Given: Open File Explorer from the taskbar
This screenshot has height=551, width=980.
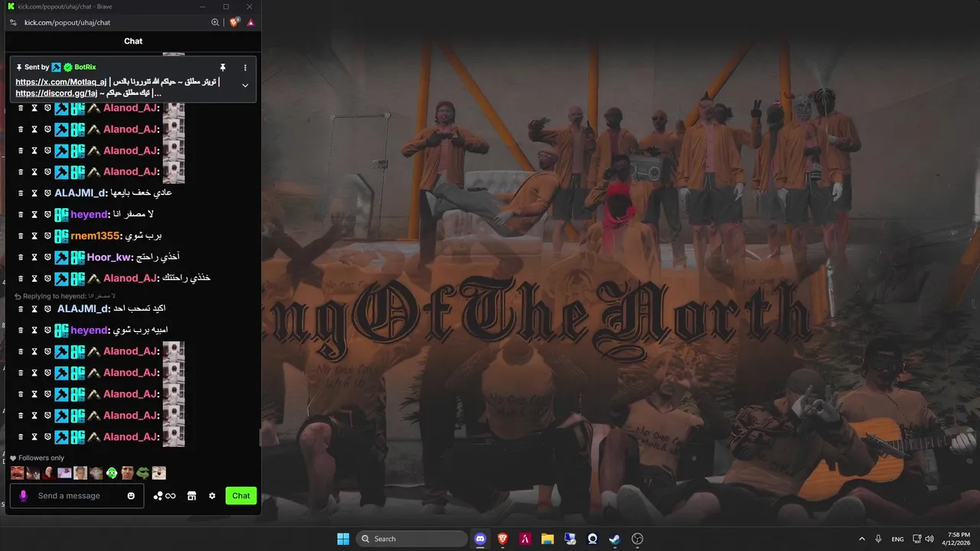Looking at the screenshot, I should [x=547, y=539].
